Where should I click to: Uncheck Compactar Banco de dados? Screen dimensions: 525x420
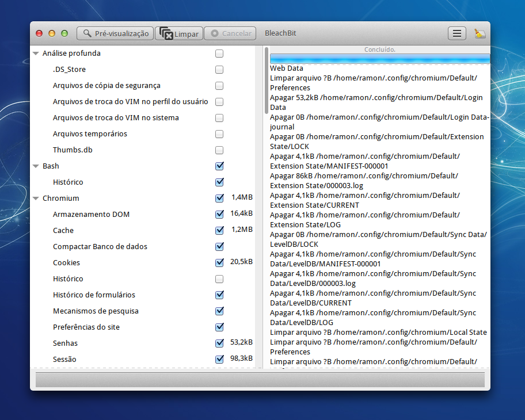(x=219, y=247)
